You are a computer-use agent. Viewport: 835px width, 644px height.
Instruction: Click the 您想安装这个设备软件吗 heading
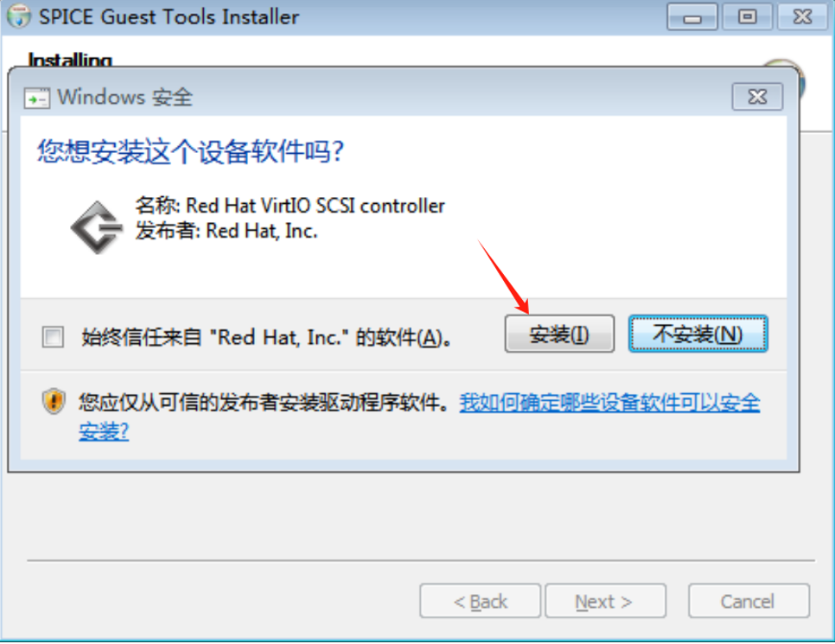point(190,152)
